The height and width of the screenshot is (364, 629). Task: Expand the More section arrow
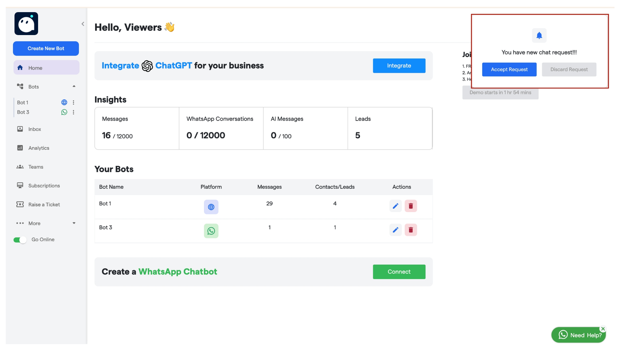tap(74, 223)
